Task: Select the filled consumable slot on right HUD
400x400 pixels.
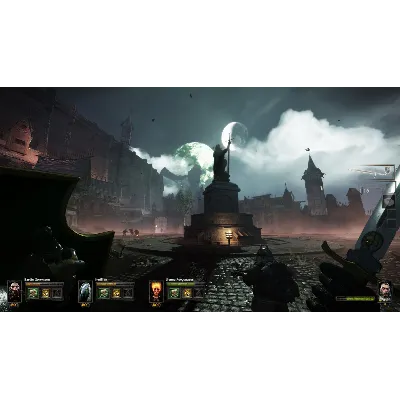Action: [x=390, y=202]
